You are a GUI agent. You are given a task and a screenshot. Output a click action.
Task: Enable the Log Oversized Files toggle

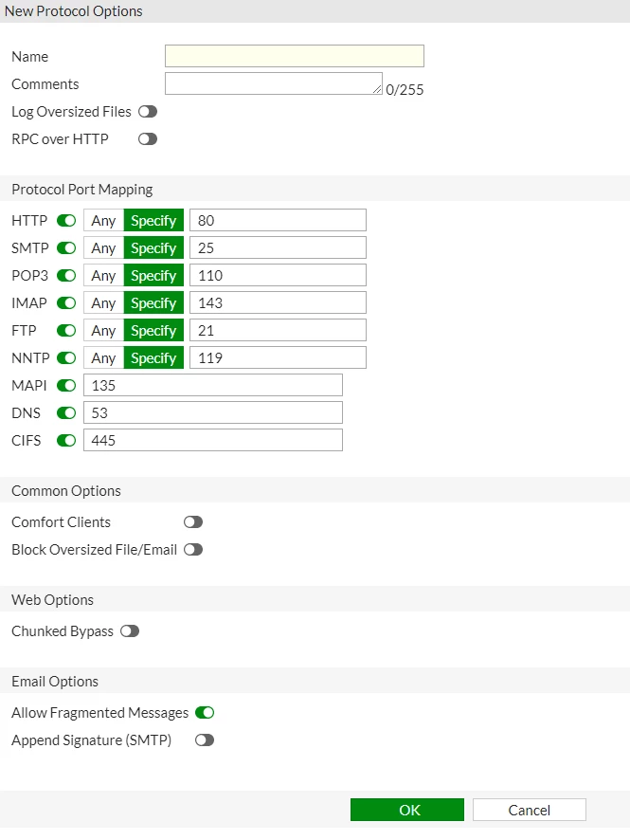click(148, 112)
